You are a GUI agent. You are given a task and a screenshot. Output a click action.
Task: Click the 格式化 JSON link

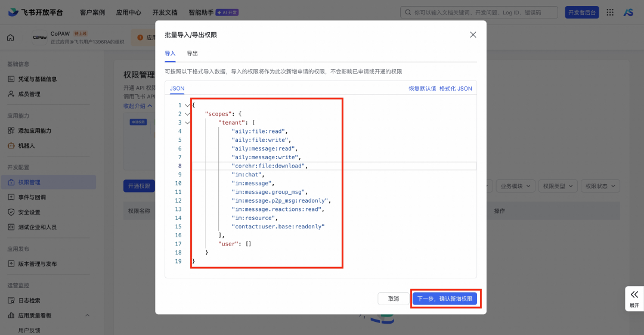456,88
